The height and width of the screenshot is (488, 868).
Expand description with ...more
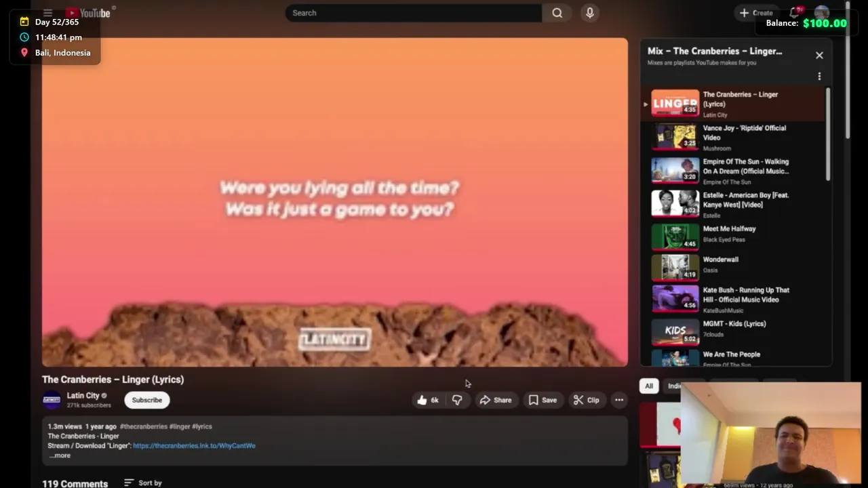(x=60, y=455)
